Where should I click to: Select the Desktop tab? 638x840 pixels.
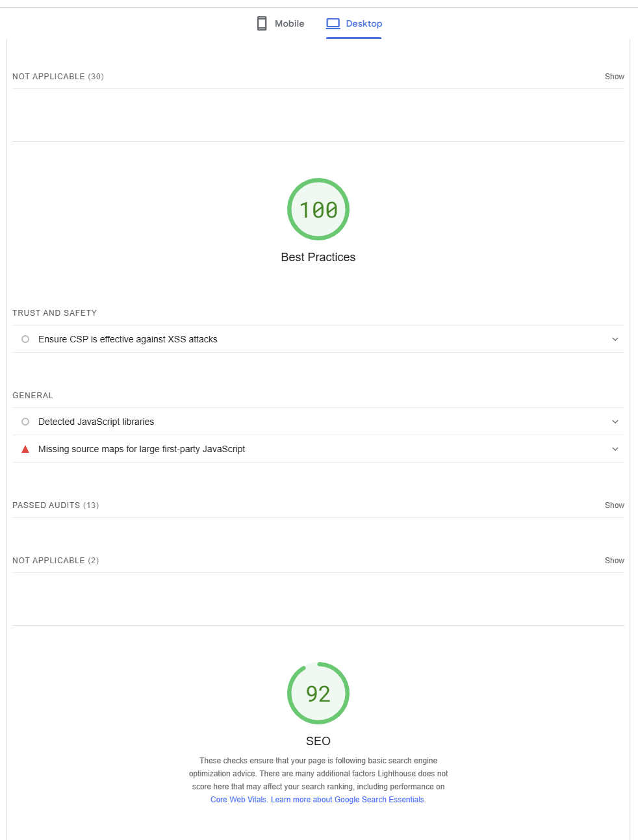[x=354, y=23]
